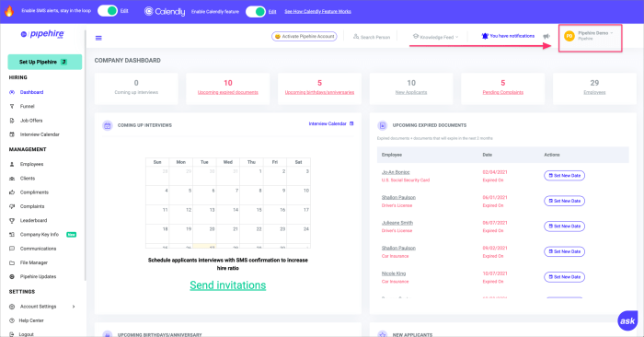The image size is (644, 337).
Task: Toggle the Calendly feature switch
Action: pos(256,11)
